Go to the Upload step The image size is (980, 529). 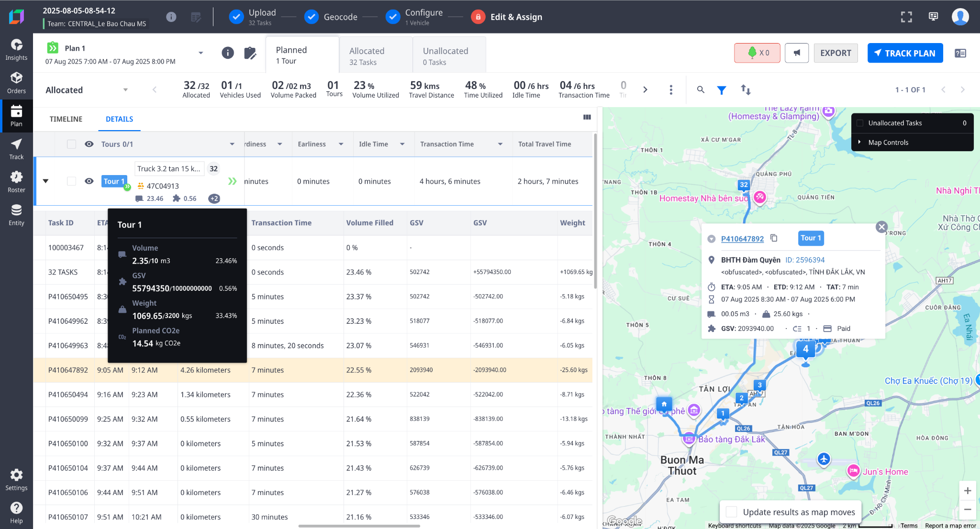click(x=253, y=17)
